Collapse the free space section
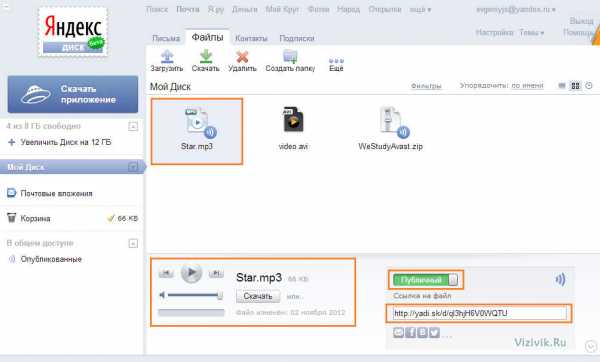The height and width of the screenshot is (362, 600). [x=133, y=126]
